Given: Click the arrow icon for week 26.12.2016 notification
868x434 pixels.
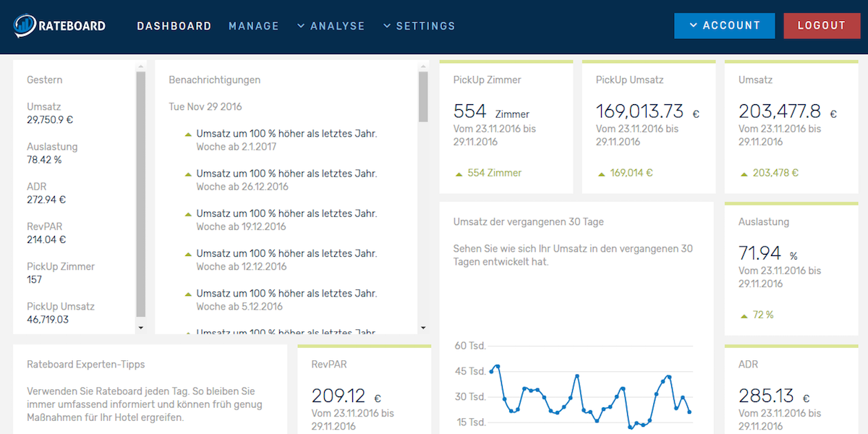Looking at the screenshot, I should click(x=188, y=174).
